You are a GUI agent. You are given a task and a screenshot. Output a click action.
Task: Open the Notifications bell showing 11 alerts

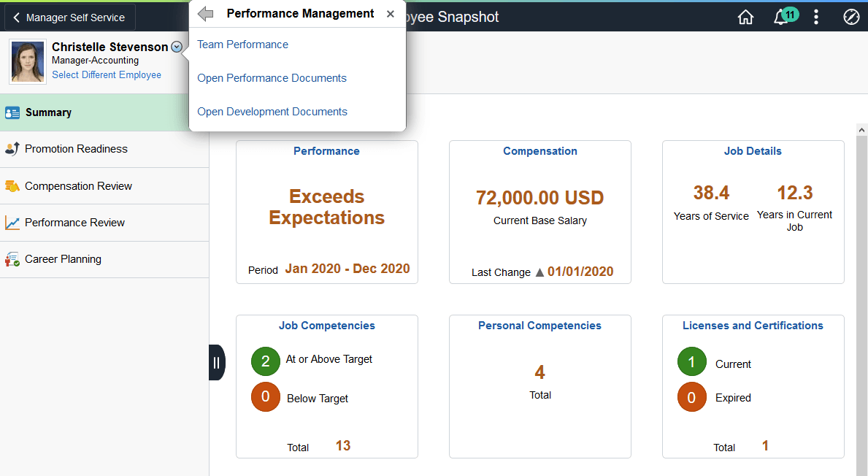click(x=780, y=16)
